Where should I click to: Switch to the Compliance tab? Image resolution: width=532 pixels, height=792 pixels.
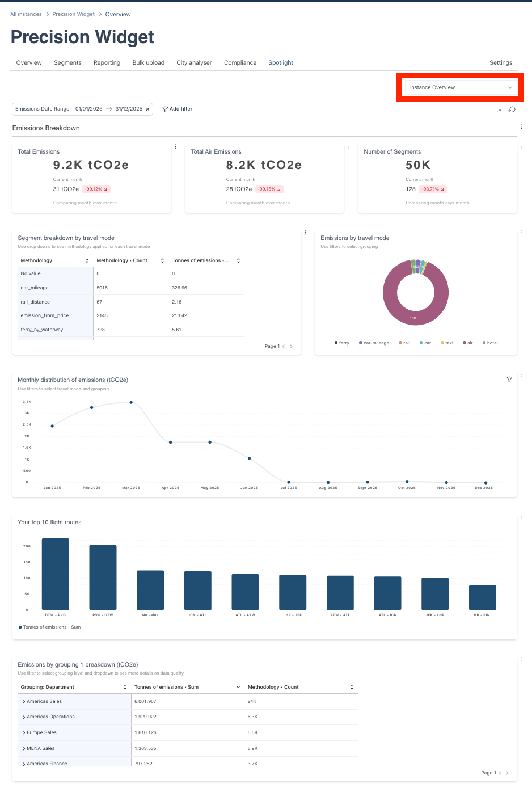[240, 63]
